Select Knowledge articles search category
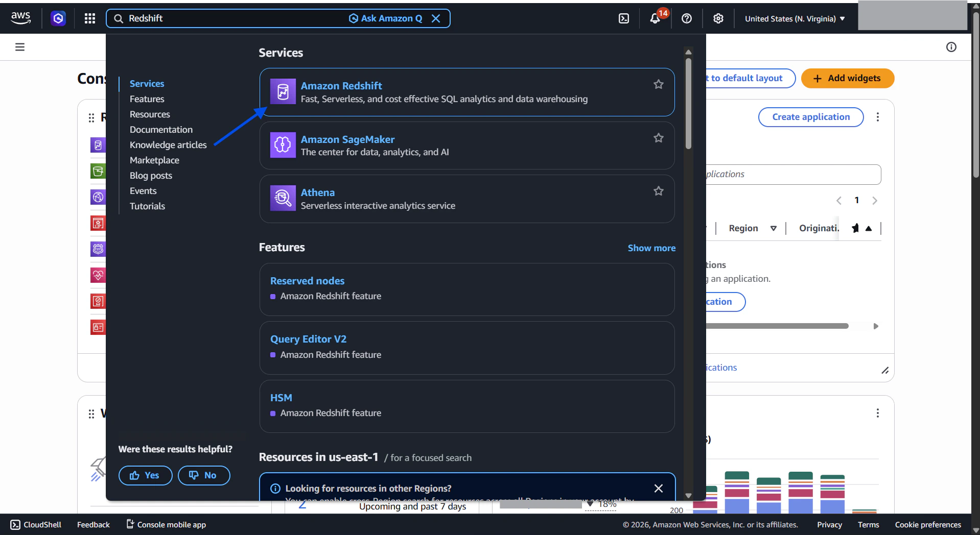Image resolution: width=980 pixels, height=535 pixels. tap(168, 145)
